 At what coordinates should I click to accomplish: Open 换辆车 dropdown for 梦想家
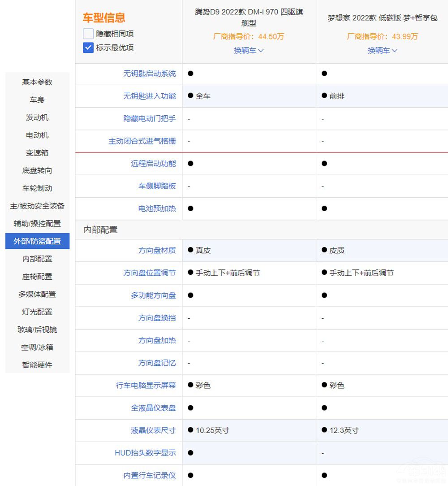(382, 51)
